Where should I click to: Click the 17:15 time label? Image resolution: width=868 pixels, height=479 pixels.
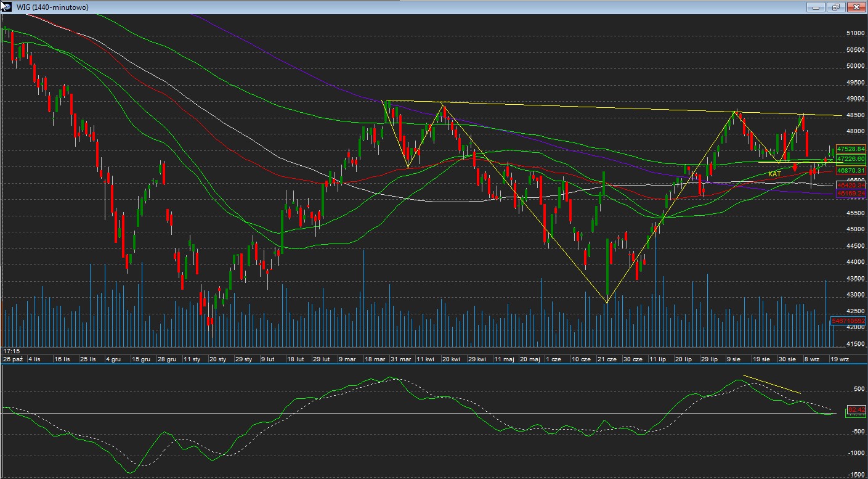[x=10, y=351]
